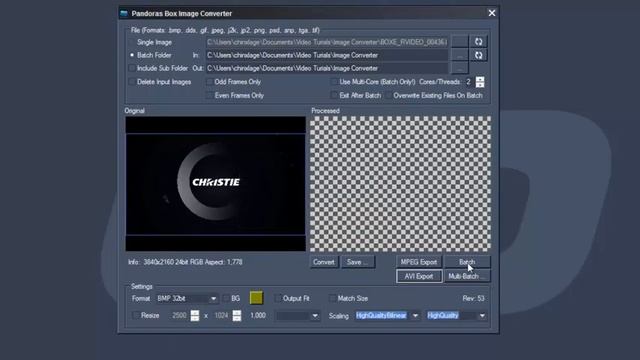Viewport: 640px width, 360px height.
Task: Click the Single Image path field
Action: (x=327, y=42)
